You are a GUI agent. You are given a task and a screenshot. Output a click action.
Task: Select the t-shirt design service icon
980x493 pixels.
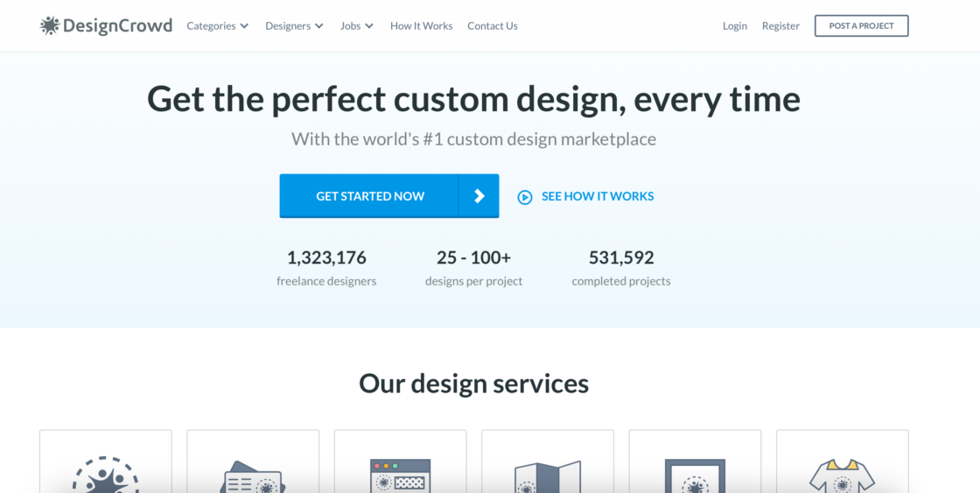(843, 476)
